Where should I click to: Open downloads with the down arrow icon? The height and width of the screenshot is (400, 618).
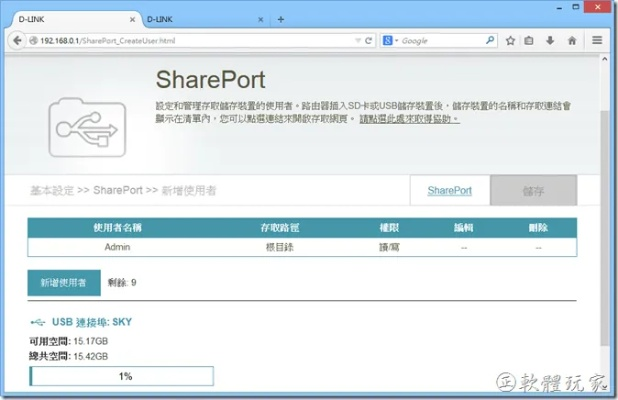(x=550, y=40)
